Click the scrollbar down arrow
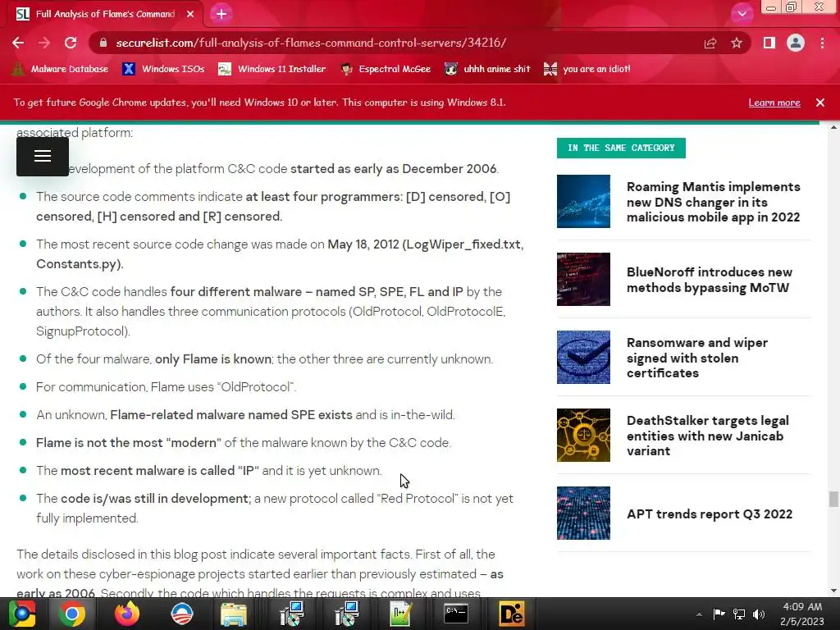840x630 pixels. pyautogui.click(x=833, y=591)
